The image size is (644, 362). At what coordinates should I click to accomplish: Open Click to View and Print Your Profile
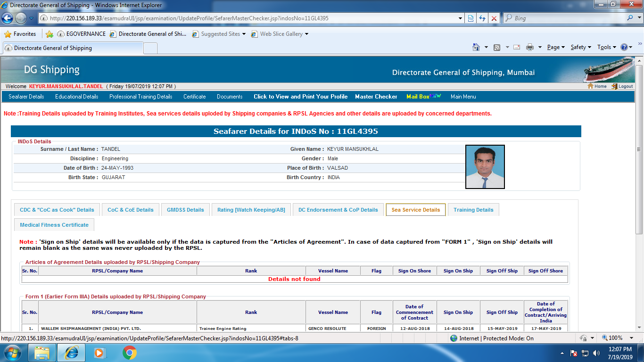click(300, 97)
